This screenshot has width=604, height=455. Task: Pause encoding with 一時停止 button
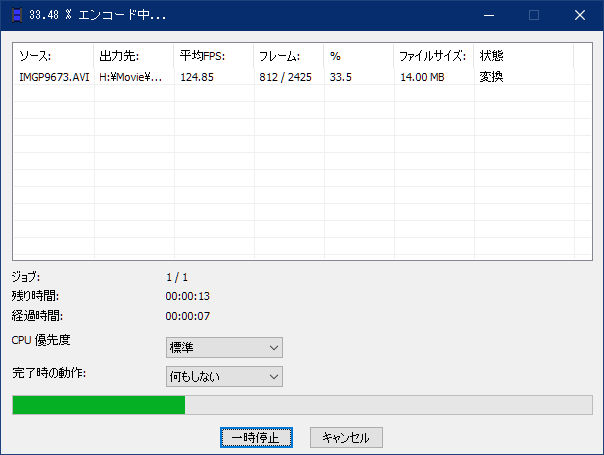256,437
